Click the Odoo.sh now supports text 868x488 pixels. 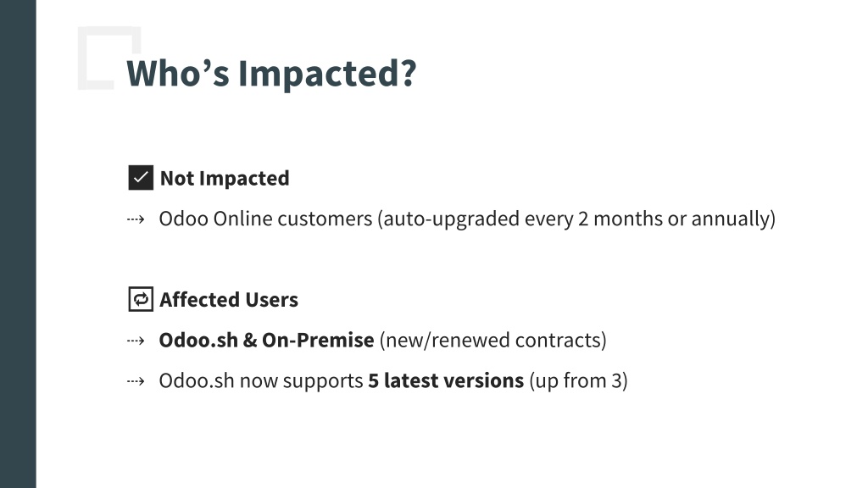(261, 380)
